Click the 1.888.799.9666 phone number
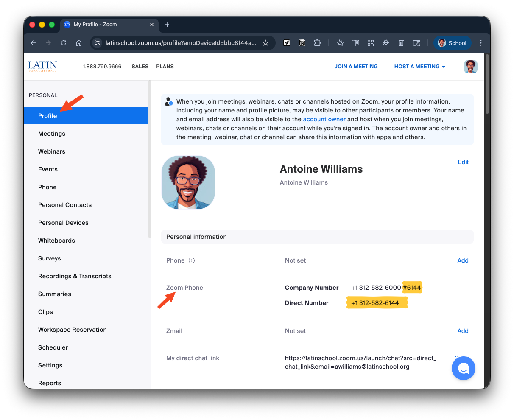 pos(102,67)
